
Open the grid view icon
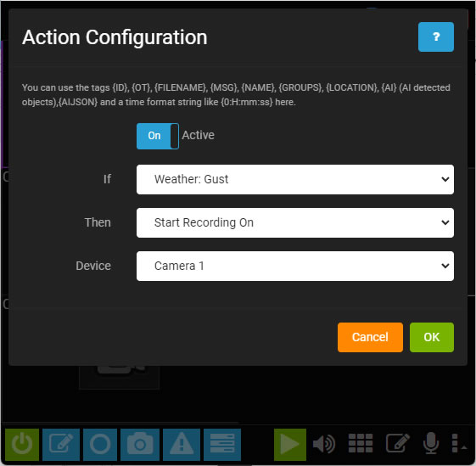tap(361, 444)
